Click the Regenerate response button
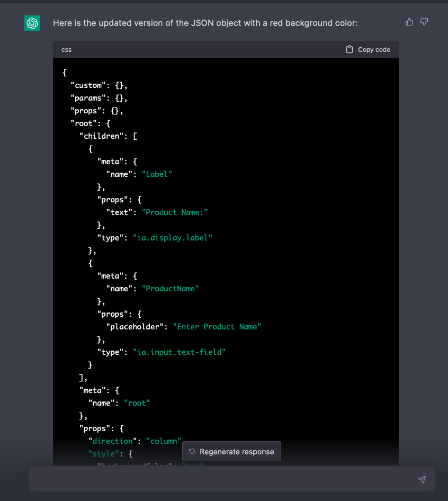Screen dimensions: 448x501 [231, 451]
